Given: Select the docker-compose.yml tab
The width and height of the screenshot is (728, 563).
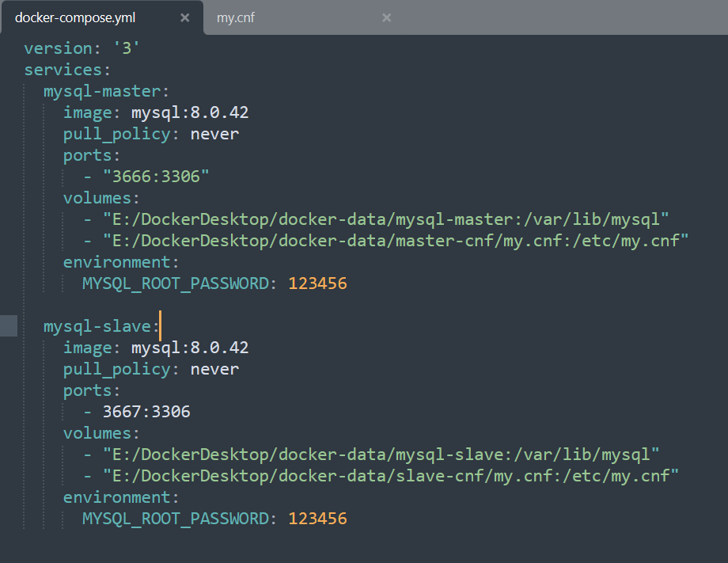Looking at the screenshot, I should [x=75, y=17].
